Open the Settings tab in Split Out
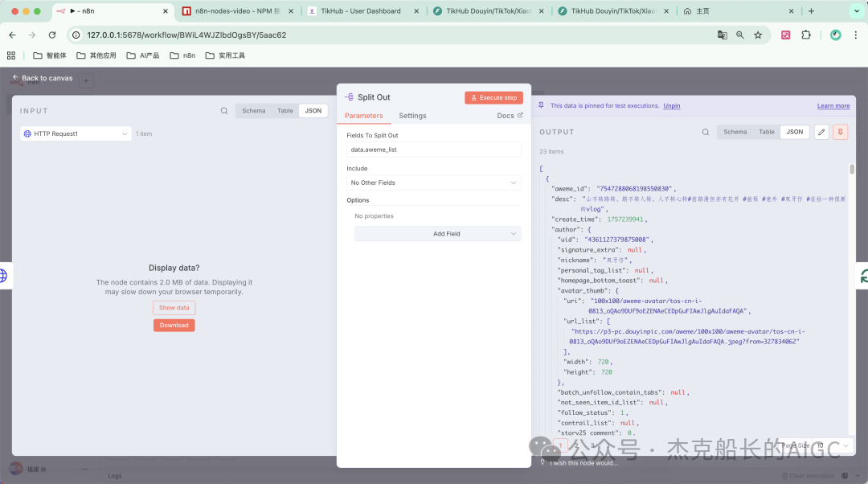The height and width of the screenshot is (484, 868). (x=412, y=116)
